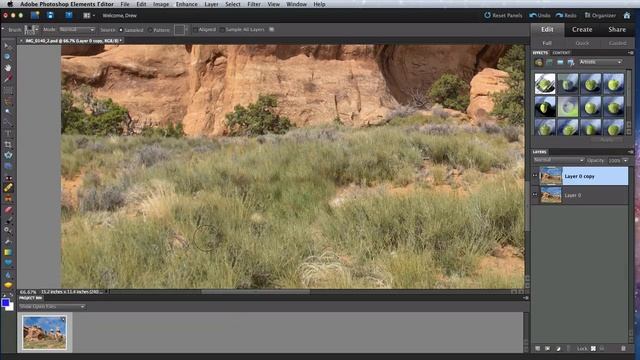Hide the Layer 0 layer
This screenshot has height=360, width=640.
tap(535, 195)
